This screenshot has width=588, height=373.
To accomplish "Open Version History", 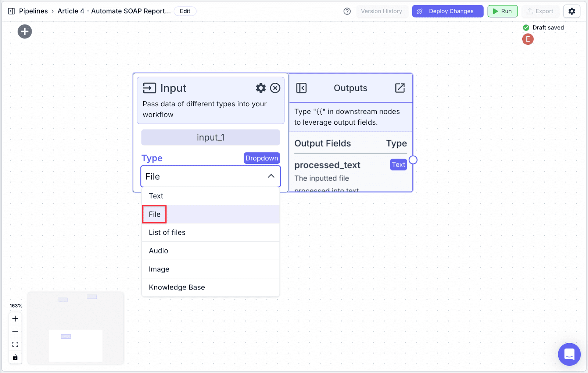I will coord(381,11).
